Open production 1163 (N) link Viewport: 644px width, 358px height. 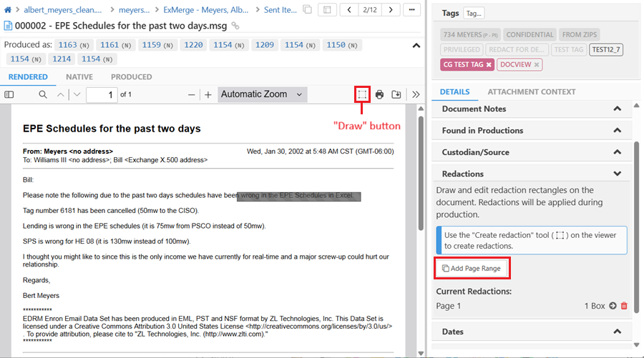tap(74, 45)
